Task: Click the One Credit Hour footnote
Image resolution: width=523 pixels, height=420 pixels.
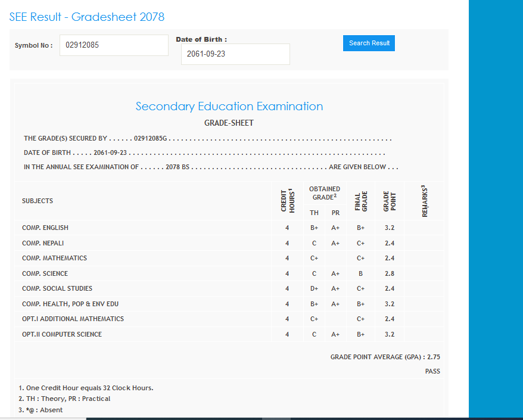Action: (86, 388)
